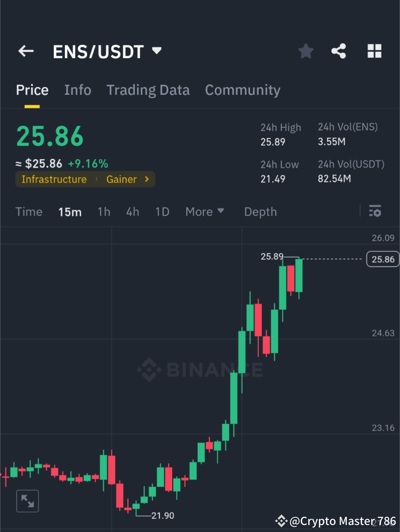Open the grid layout icon top right
400x532 pixels.
click(x=374, y=51)
